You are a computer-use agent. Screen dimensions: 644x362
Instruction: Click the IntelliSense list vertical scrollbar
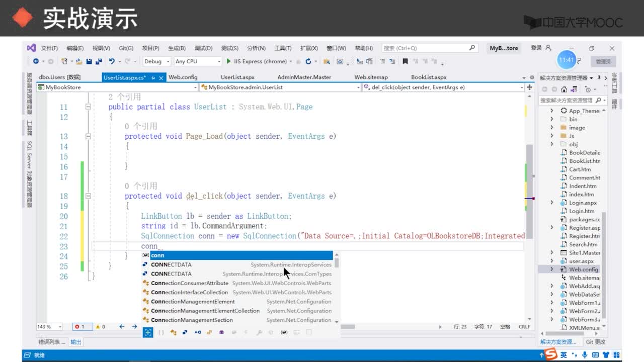(337, 288)
